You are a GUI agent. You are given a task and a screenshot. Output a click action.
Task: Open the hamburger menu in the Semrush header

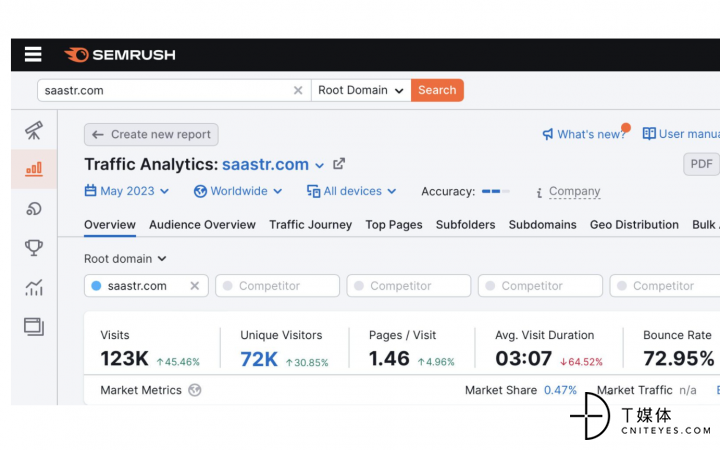point(33,54)
